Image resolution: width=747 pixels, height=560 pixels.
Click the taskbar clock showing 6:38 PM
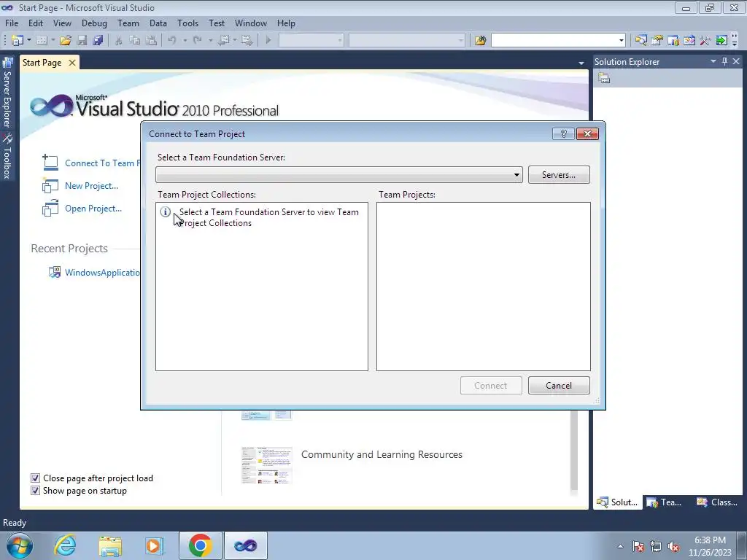pyautogui.click(x=710, y=546)
